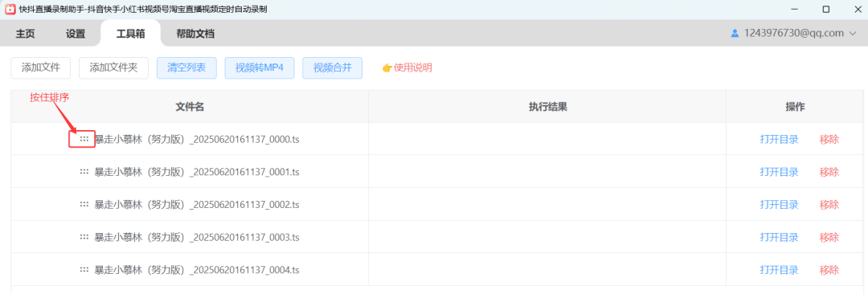Click the 添加文件夹 button

tap(114, 68)
